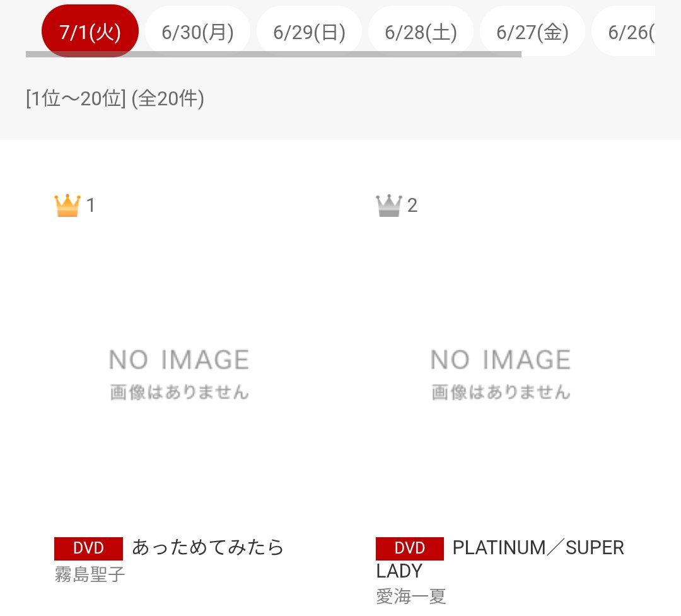
Task: Choose the 6/28(土) date tab
Action: click(x=421, y=32)
